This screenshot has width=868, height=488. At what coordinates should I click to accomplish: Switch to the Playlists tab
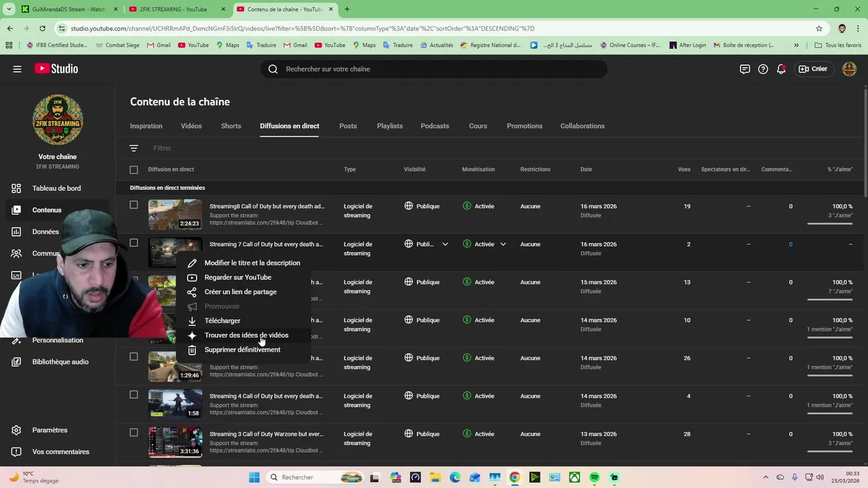click(x=390, y=126)
